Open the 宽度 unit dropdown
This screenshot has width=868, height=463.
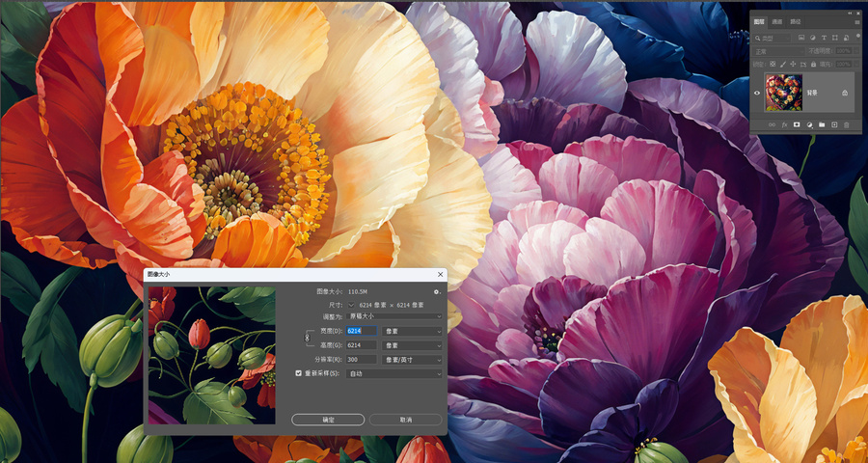(413, 331)
